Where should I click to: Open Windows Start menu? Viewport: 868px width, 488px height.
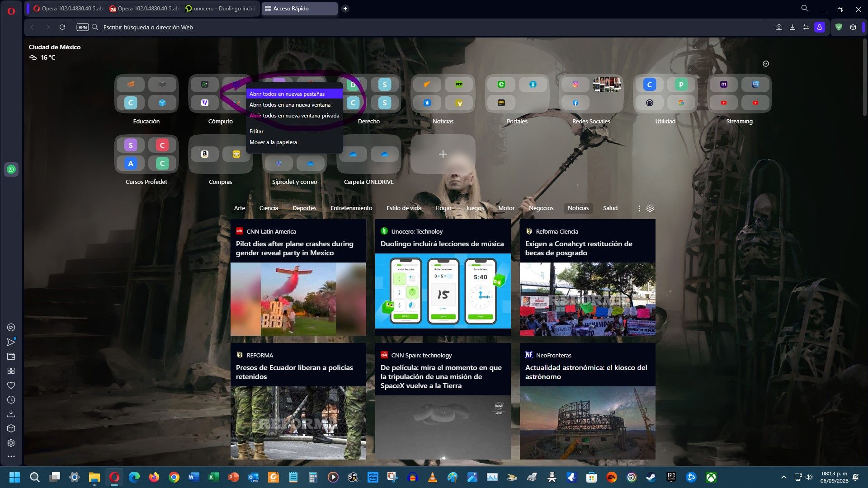[x=14, y=477]
